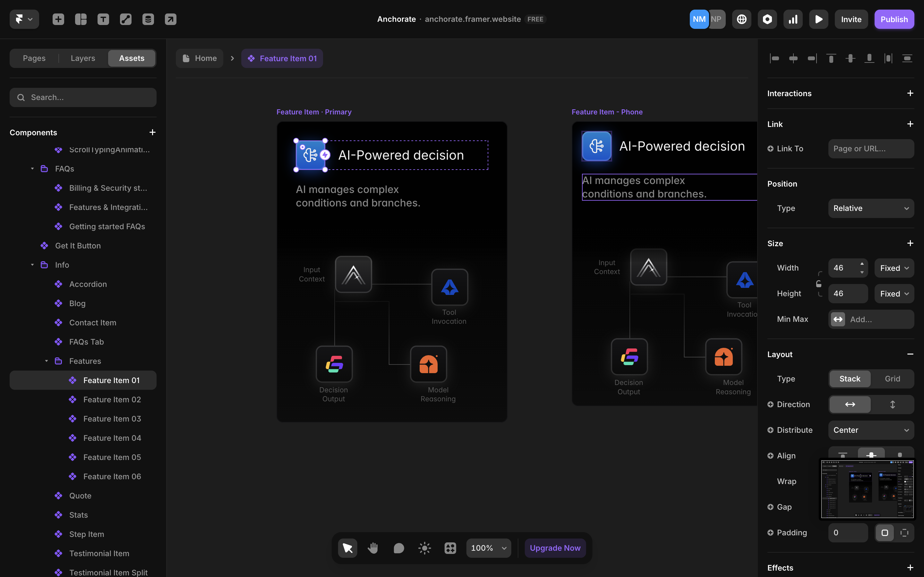This screenshot has width=924, height=577.
Task: Open the CMS database icon
Action: click(148, 19)
